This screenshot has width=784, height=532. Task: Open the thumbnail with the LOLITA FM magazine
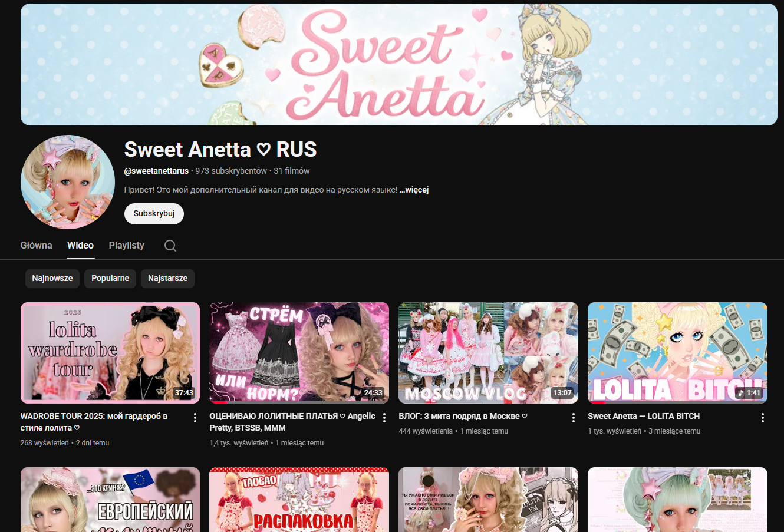[x=488, y=500]
